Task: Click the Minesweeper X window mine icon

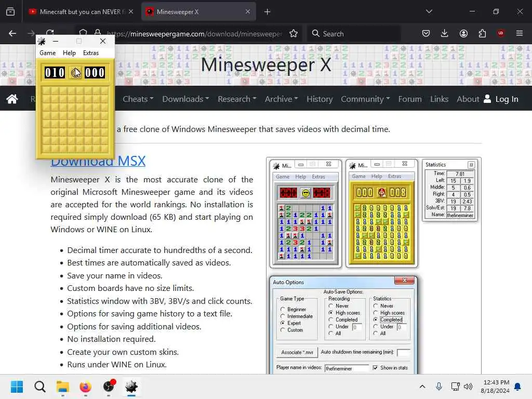Action: click(42, 41)
